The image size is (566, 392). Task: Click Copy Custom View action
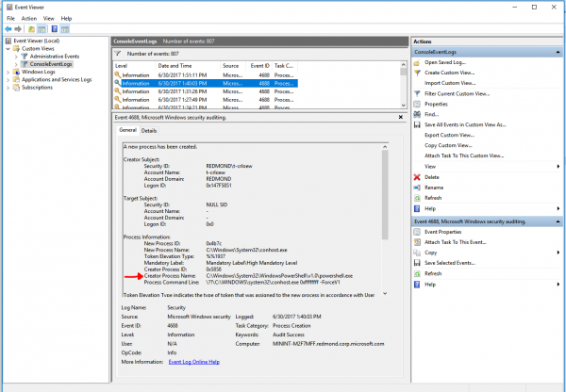coord(448,145)
